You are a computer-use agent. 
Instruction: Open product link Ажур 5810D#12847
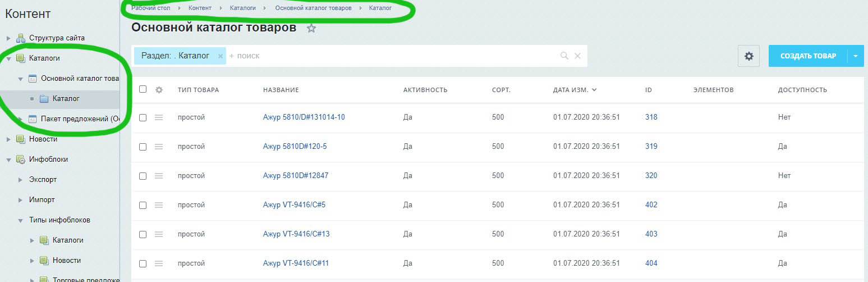tap(295, 176)
